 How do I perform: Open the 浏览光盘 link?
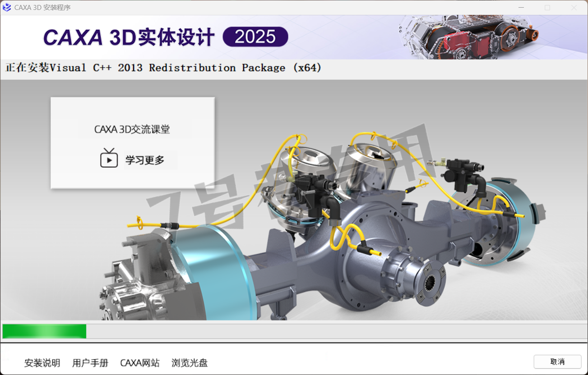[190, 363]
